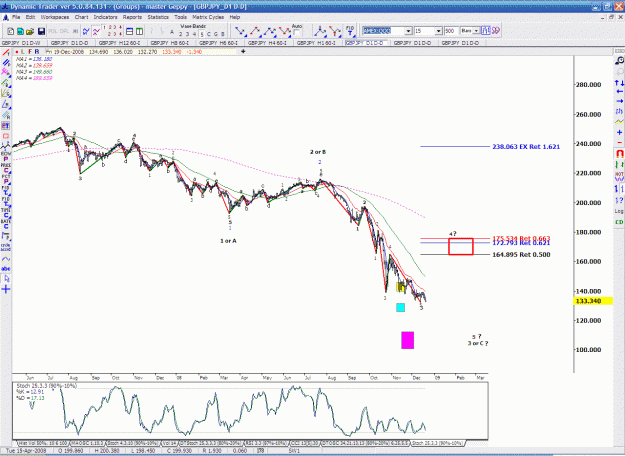Click the red magnet snap icon
Image resolution: width=625 pixels, height=456 pixels.
point(619,153)
